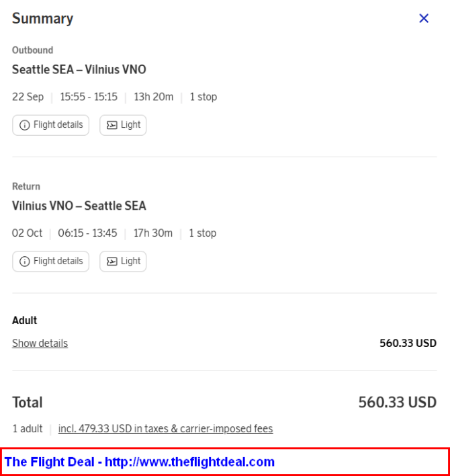Select the 02 Oct return date text
The width and height of the screenshot is (450, 476).
[x=27, y=233]
